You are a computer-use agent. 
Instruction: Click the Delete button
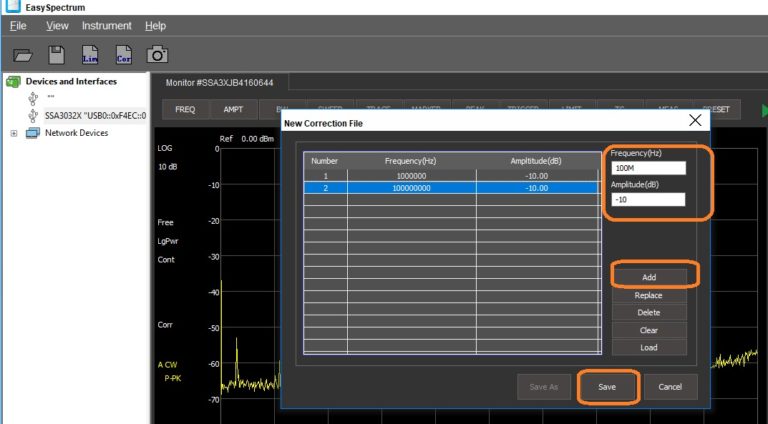(x=648, y=313)
